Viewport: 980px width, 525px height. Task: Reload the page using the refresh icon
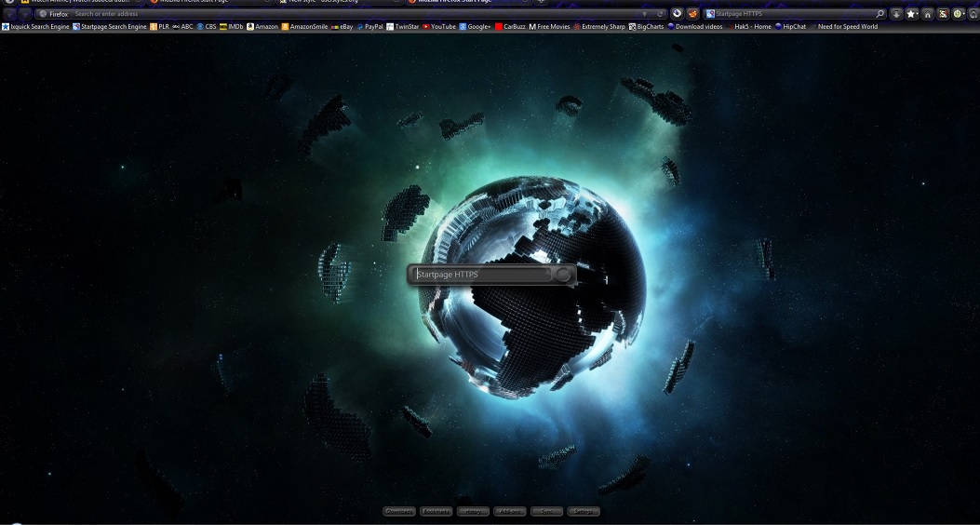[659, 14]
